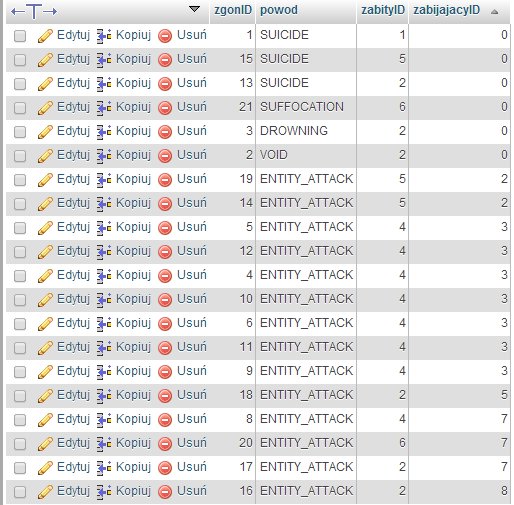Click the pencil edit icon for zgonID 1
Image resolution: width=514 pixels, height=505 pixels.
[x=45, y=36]
